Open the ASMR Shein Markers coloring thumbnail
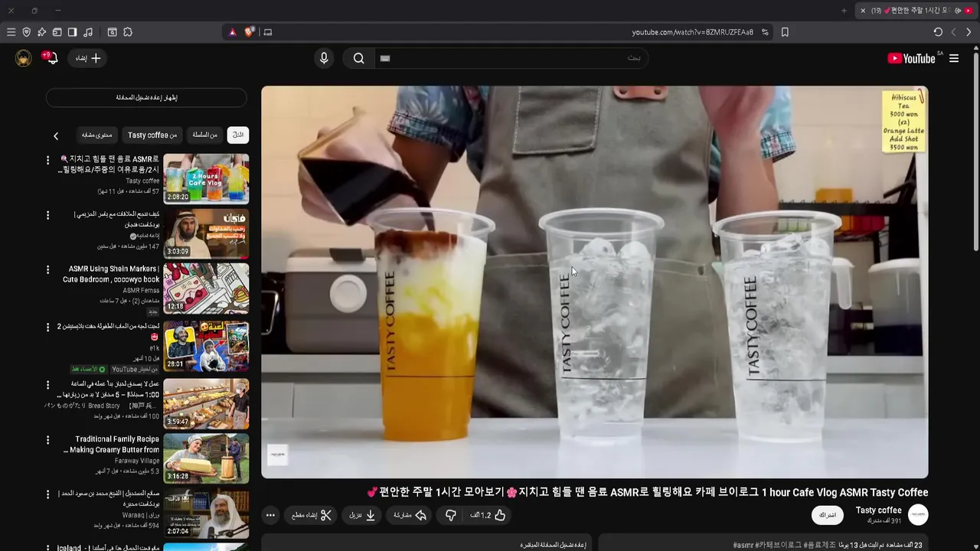The image size is (980, 551). point(206,289)
